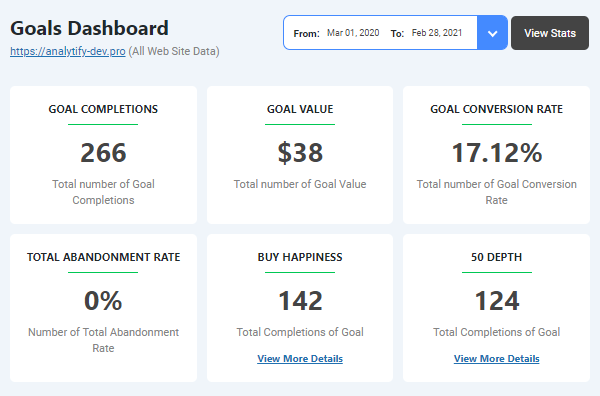600x396 pixels.
Task: Edit the To date Feb 28, 2021
Action: (437, 33)
